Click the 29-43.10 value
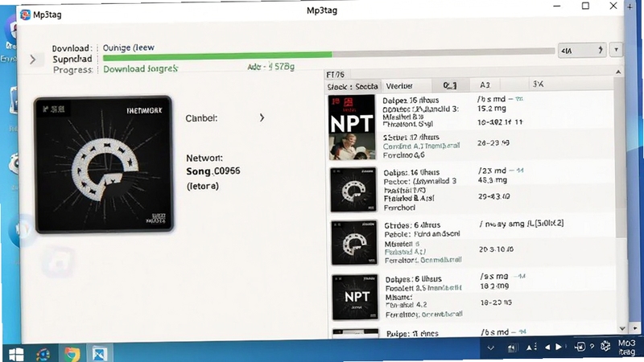Image resolution: width=644 pixels, height=362 pixels. [x=494, y=196]
